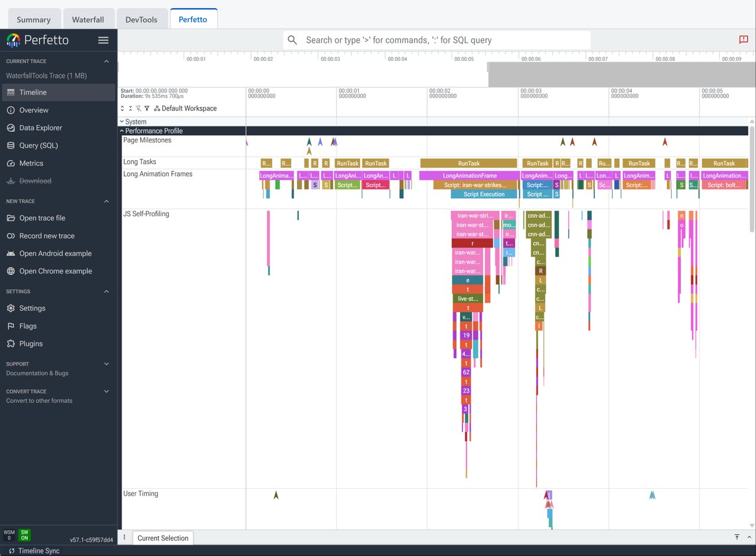
Task: Click the move panel to top arrow icon
Action: [x=737, y=537]
